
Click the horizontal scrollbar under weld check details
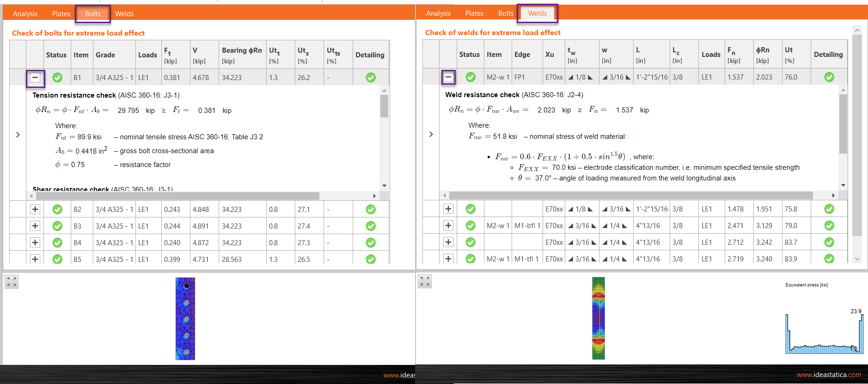click(631, 196)
